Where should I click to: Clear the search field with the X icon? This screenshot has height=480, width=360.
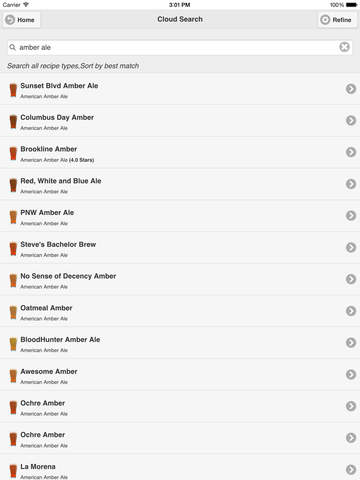(344, 47)
